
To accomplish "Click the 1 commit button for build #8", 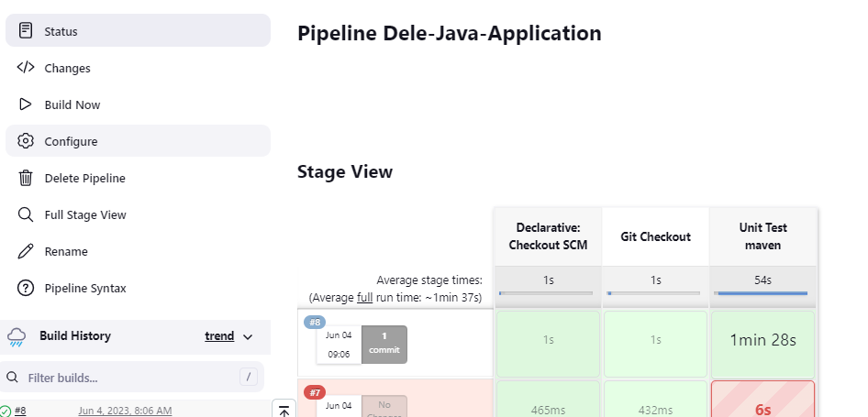I will [384, 344].
